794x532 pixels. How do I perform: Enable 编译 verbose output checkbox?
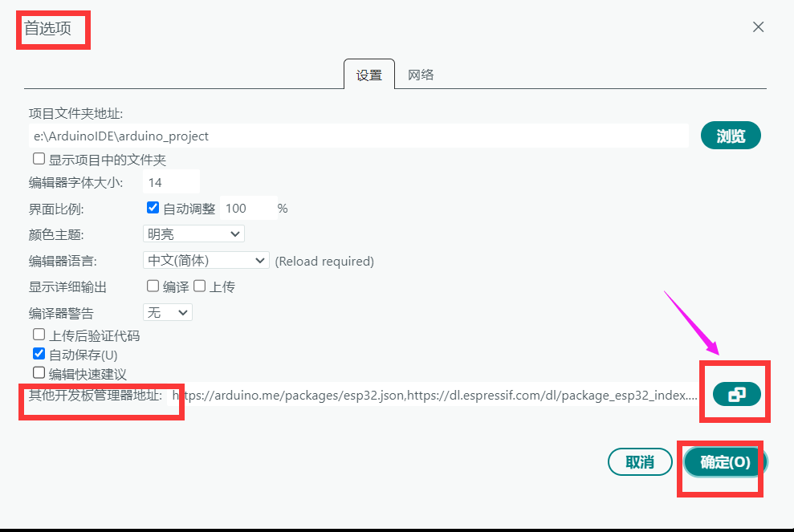pyautogui.click(x=153, y=286)
